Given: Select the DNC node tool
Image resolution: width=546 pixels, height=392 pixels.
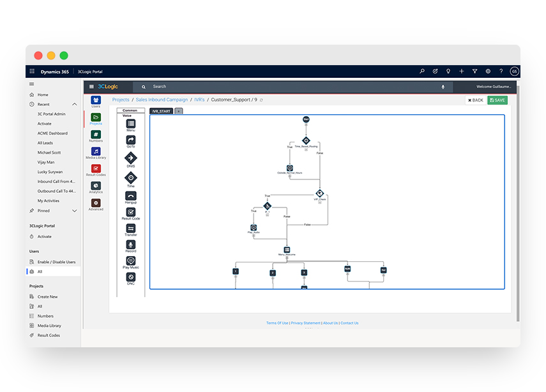Looking at the screenshot, I should point(130,277).
